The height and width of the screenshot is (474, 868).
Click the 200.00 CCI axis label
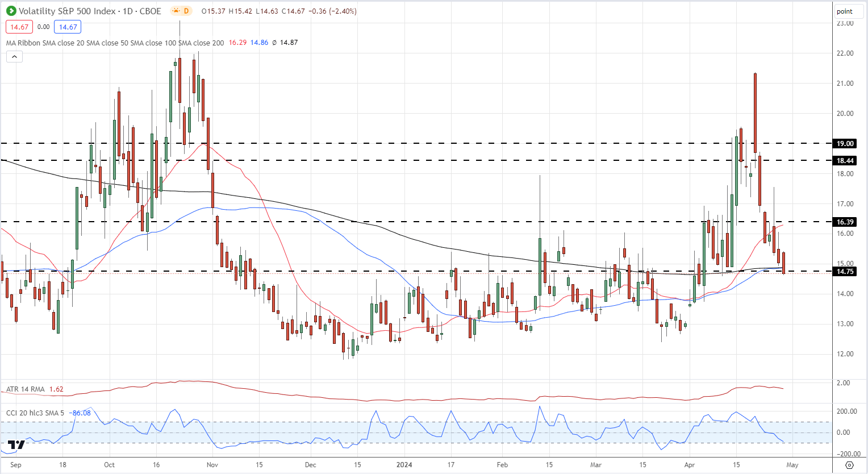pos(847,411)
